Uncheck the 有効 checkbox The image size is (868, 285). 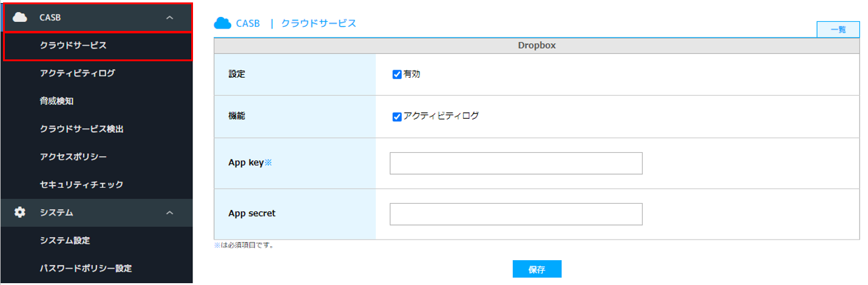(397, 74)
